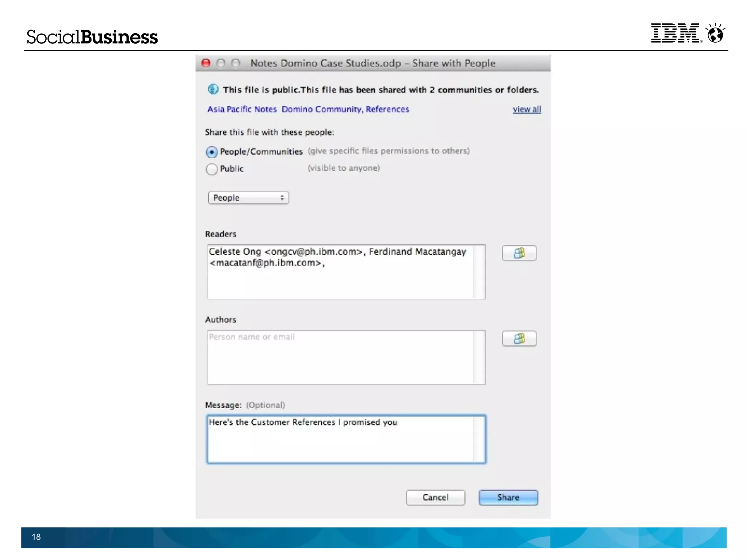
Task: Open the Asia Pacific Notes community link
Action: (242, 109)
